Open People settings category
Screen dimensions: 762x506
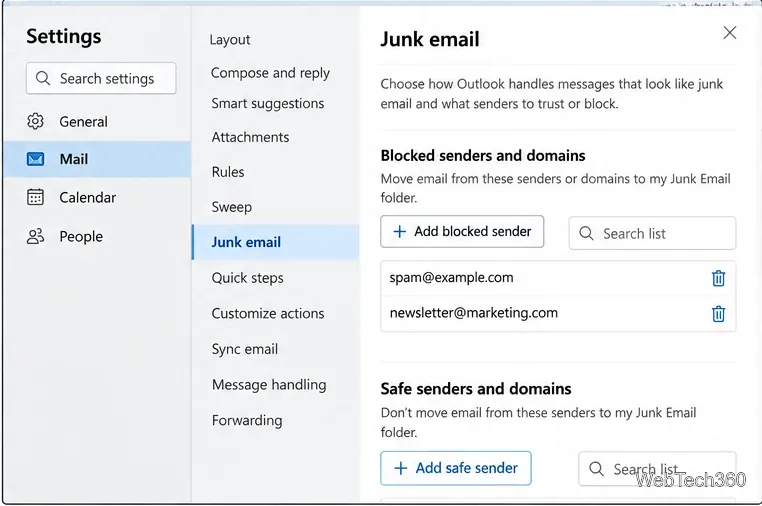(x=97, y=237)
